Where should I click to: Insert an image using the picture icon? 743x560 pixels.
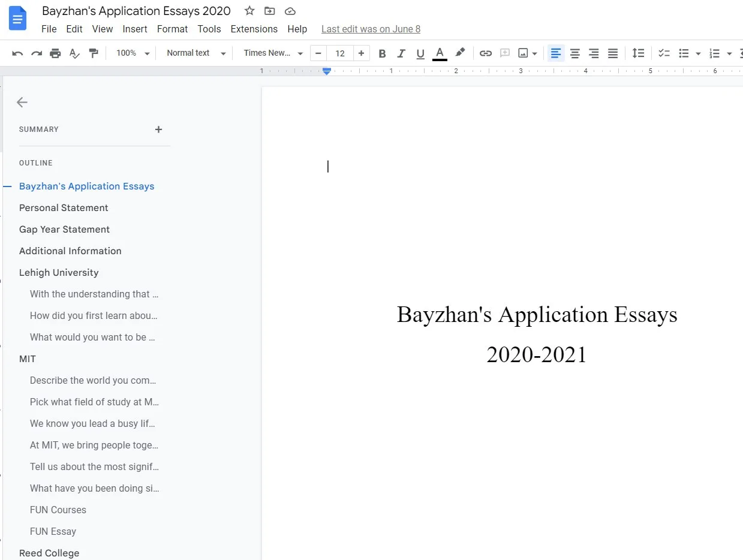(x=523, y=53)
